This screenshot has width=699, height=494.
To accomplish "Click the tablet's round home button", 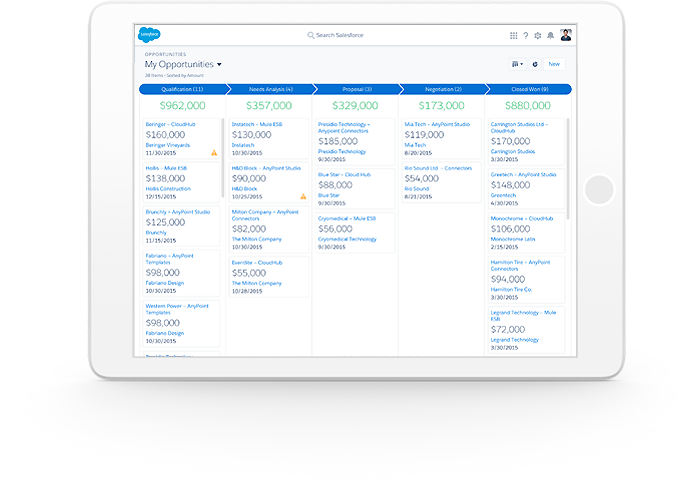I will click(599, 190).
